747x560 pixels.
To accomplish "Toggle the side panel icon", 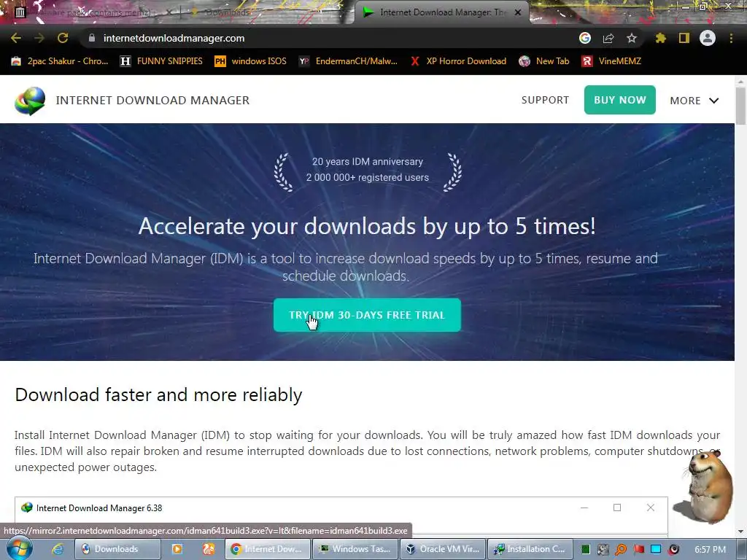I will 684,38.
